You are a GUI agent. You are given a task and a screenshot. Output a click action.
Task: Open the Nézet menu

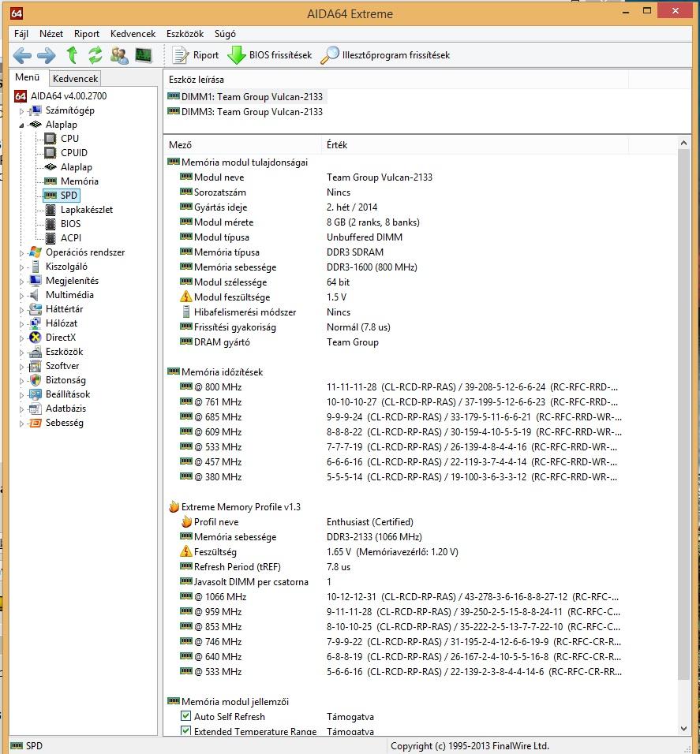(51, 34)
